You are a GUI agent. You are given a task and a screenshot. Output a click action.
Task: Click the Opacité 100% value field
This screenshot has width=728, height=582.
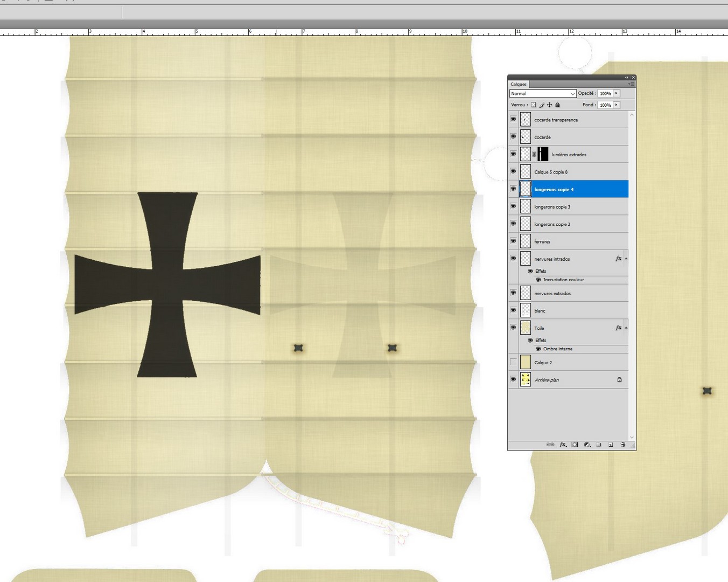point(605,93)
